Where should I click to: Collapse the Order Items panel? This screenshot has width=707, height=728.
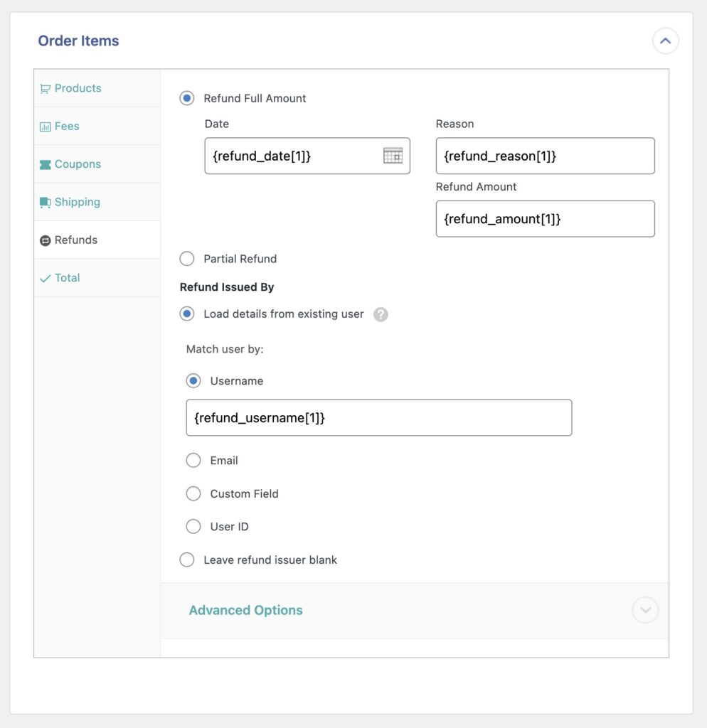pos(665,41)
